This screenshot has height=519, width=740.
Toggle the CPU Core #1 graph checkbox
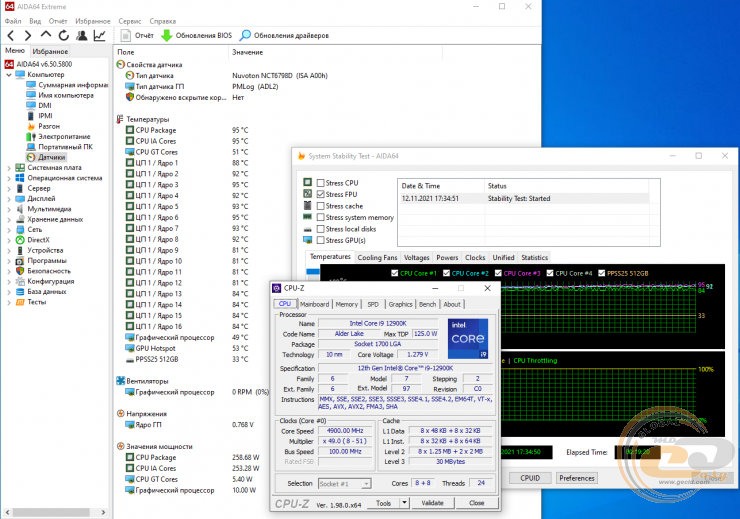tap(395, 273)
